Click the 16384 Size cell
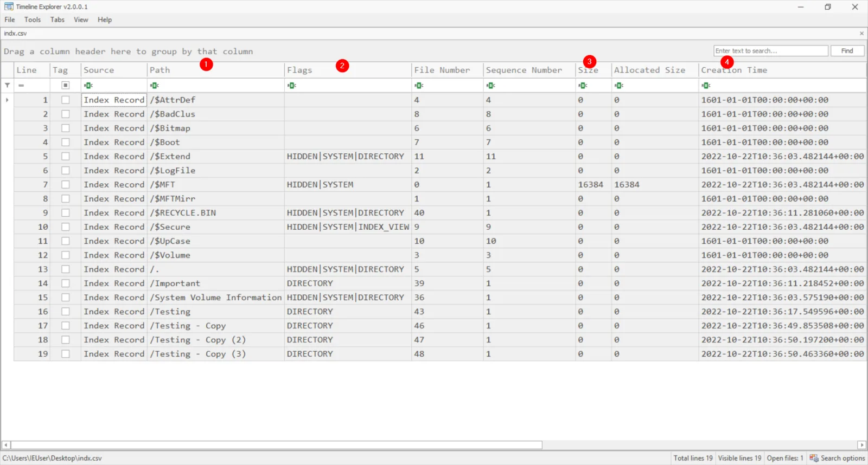The height and width of the screenshot is (465, 868). 593,184
